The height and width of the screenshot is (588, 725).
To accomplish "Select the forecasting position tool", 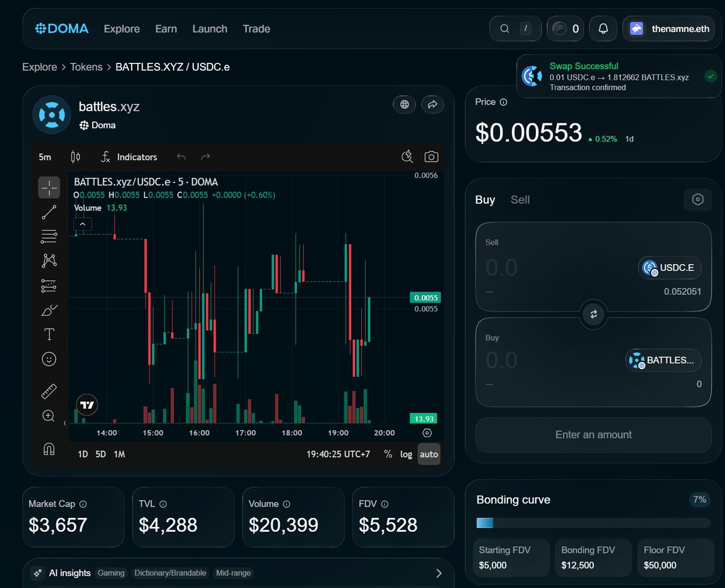I will click(49, 285).
